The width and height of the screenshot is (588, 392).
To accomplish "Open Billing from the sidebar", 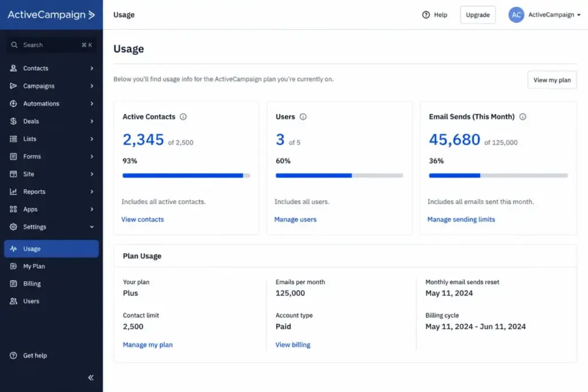I will tap(51, 284).
